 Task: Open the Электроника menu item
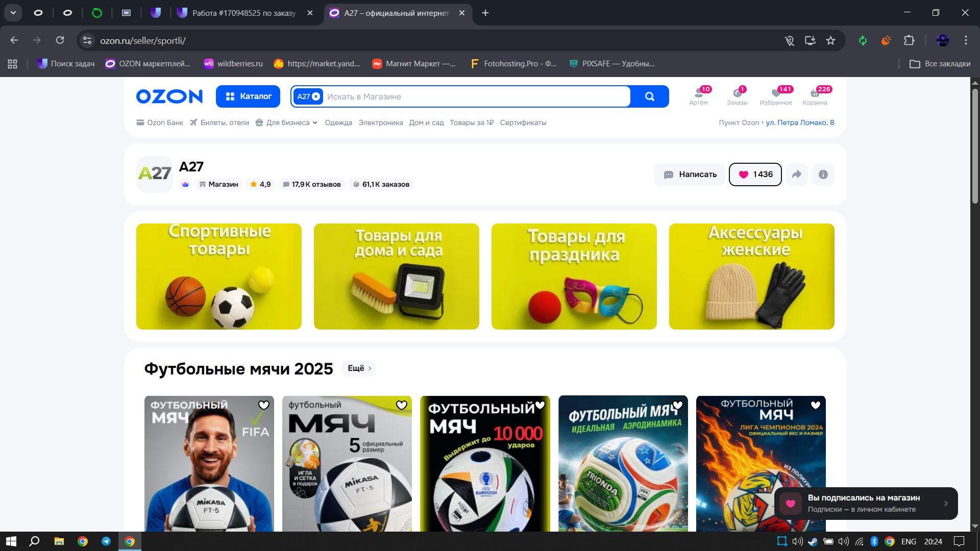[380, 122]
